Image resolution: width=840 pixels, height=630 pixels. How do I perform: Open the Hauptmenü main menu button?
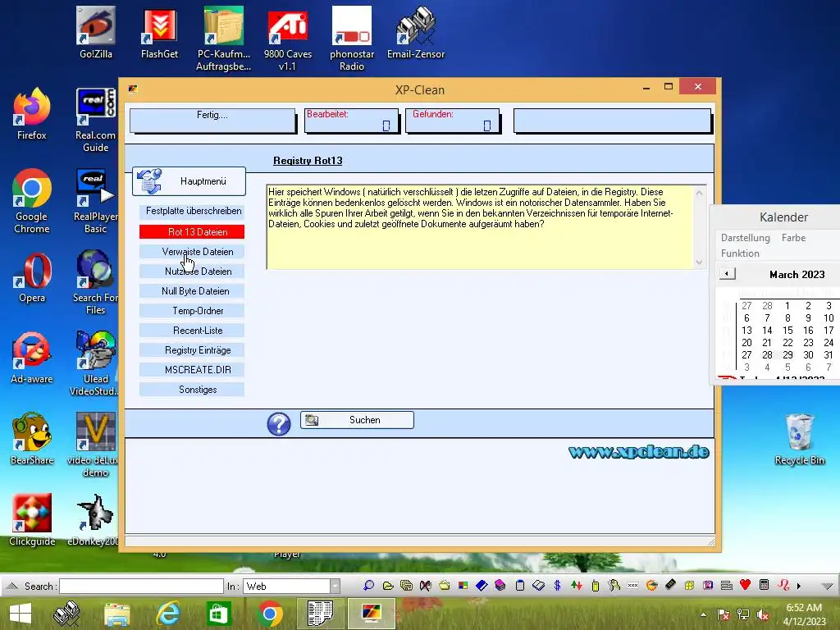(189, 181)
